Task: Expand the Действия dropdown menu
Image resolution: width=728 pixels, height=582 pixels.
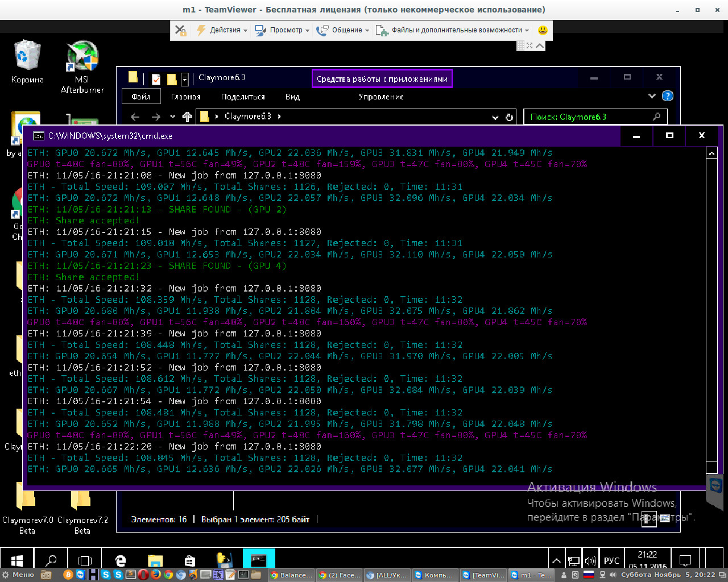Action: [x=222, y=30]
